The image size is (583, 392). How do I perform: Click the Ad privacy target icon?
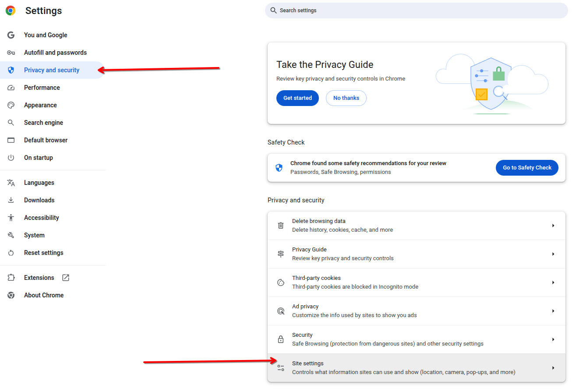281,311
